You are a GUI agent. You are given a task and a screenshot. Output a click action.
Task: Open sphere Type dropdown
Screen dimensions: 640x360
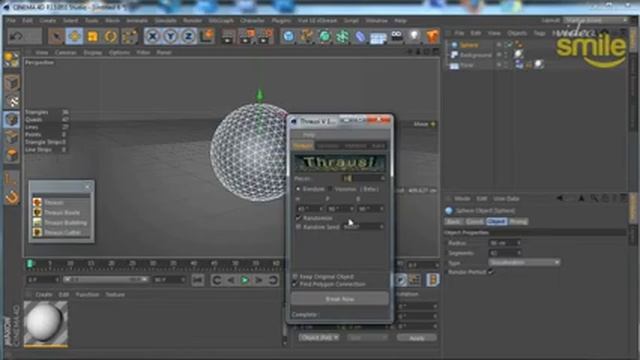(524, 262)
